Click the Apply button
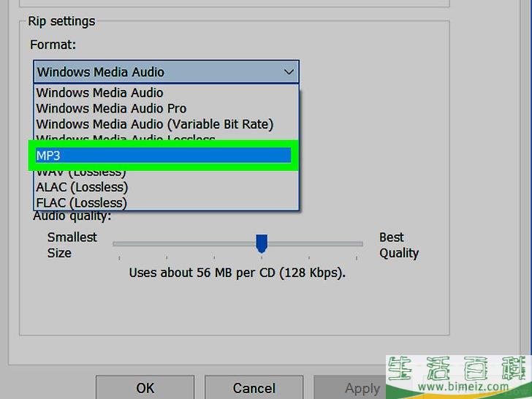This screenshot has width=532, height=399. [362, 388]
